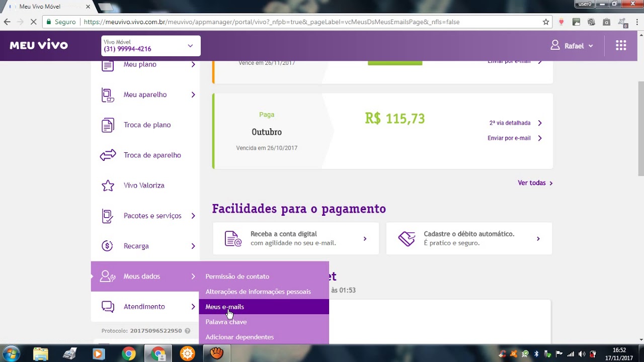Image resolution: width=644 pixels, height=362 pixels.
Task: Click Facilidades para o pagamento heading
Action: click(299, 209)
